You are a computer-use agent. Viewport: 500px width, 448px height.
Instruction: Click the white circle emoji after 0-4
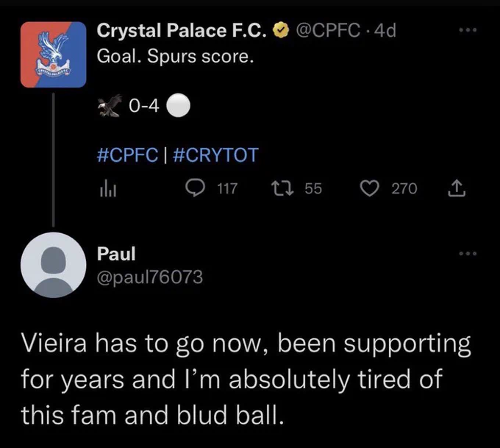(x=179, y=106)
